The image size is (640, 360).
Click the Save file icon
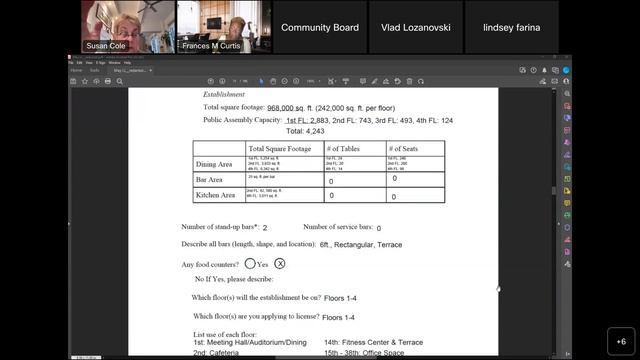[x=73, y=81]
